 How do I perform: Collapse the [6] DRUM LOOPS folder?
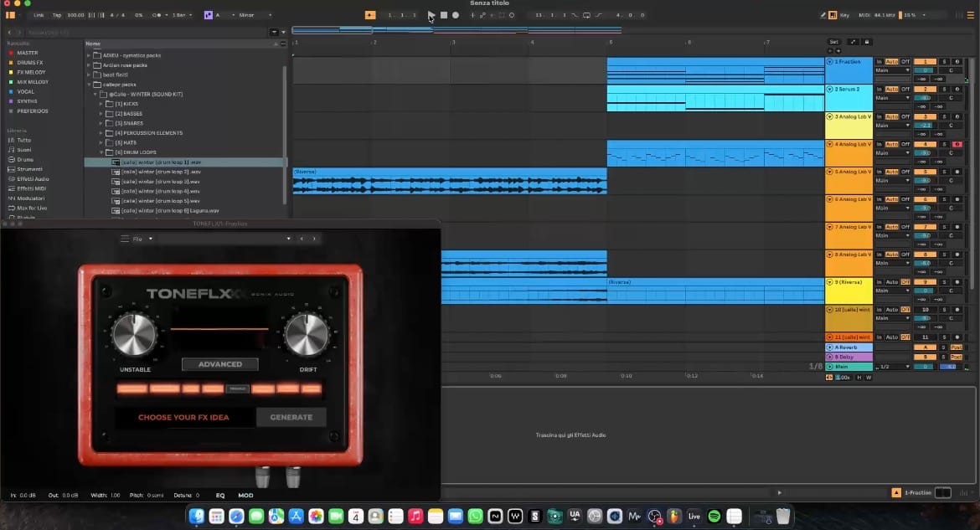(x=101, y=152)
